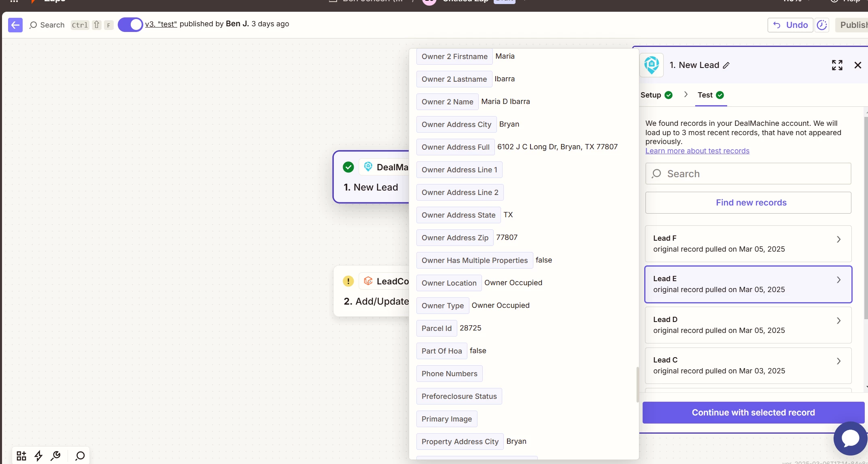
Task: Click the back arrow icon
Action: coord(15,25)
